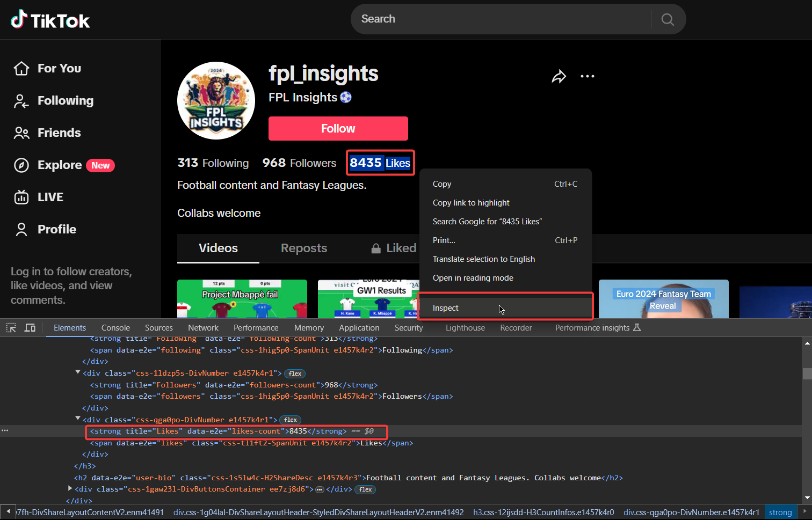812x520 pixels.
Task: Click the Follow button
Action: [x=338, y=128]
